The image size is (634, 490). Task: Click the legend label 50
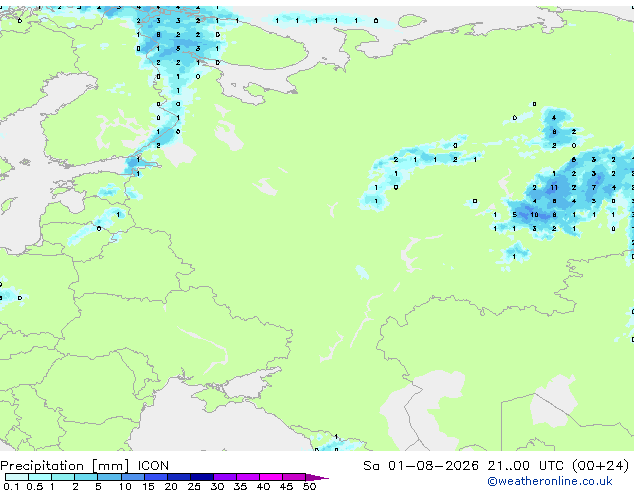tap(309, 486)
